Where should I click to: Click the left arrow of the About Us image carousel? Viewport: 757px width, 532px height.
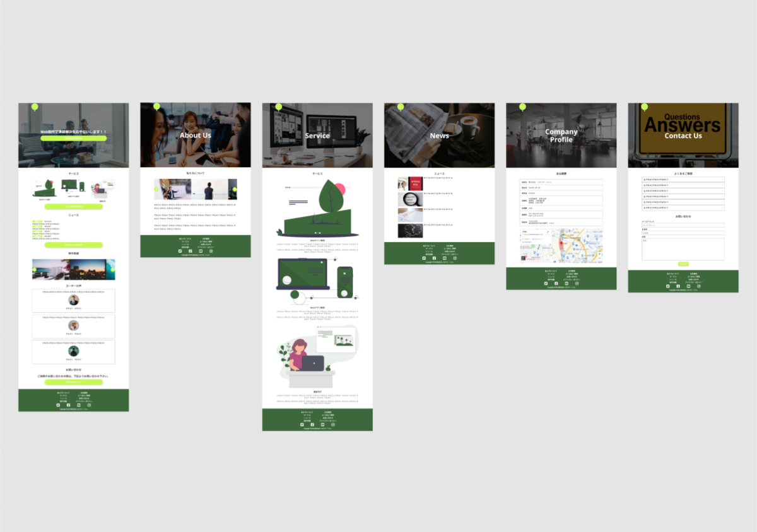click(156, 189)
